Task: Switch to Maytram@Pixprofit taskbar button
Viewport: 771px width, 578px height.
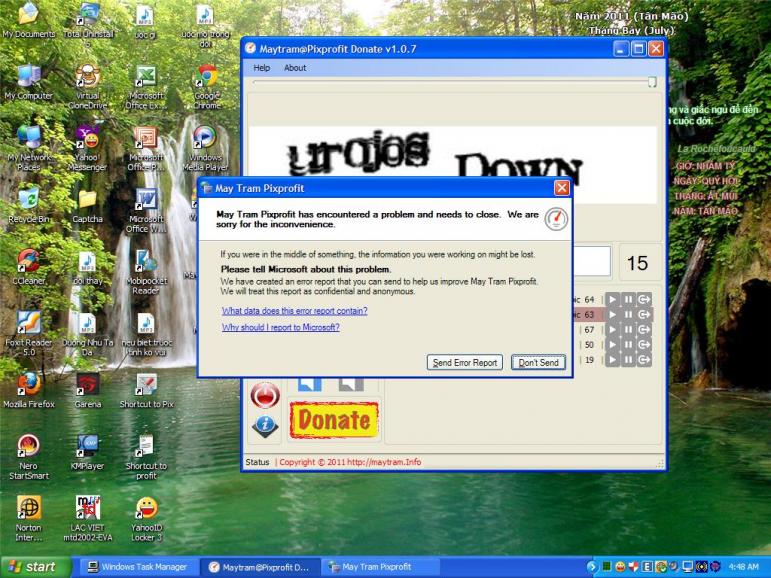Action: [x=261, y=567]
